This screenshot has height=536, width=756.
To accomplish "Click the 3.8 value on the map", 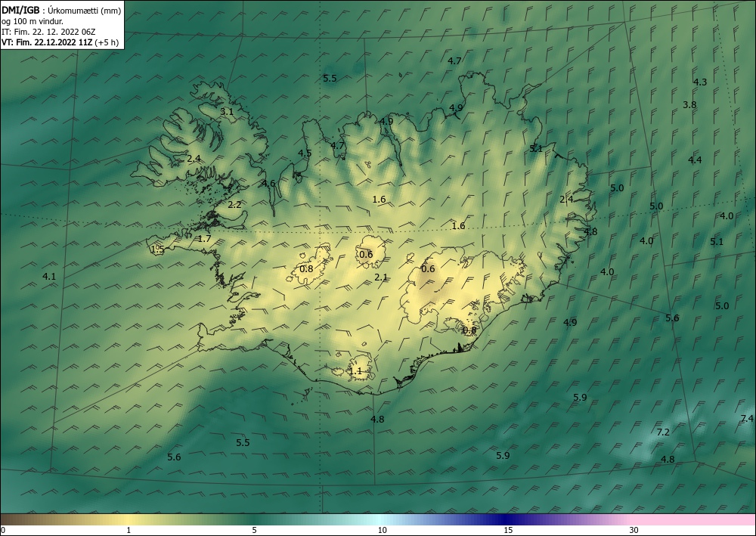I will tap(689, 104).
